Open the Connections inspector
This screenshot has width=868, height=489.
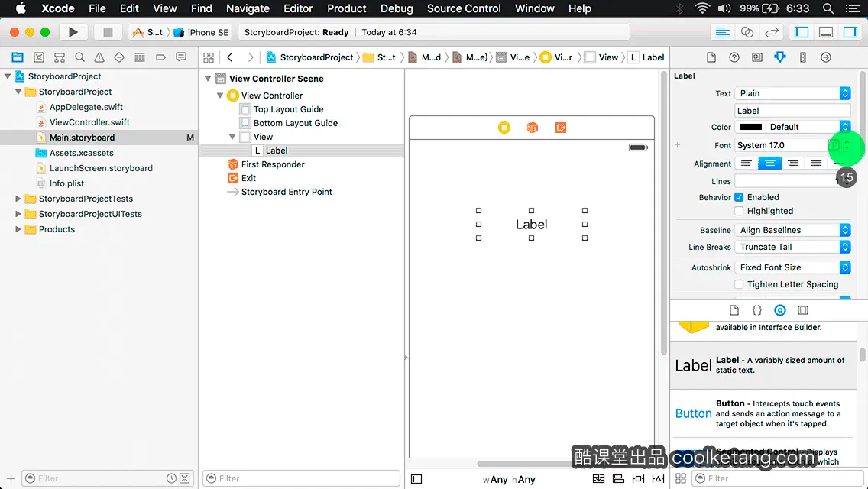click(826, 57)
